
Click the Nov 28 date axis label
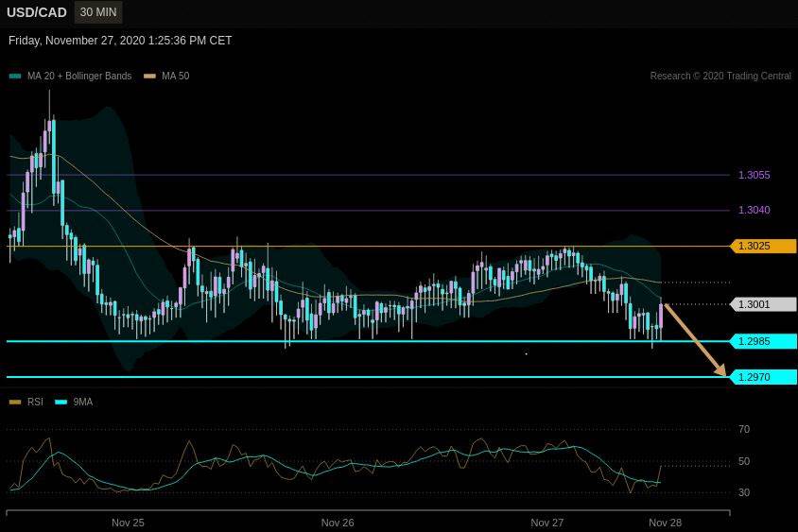pyautogui.click(x=666, y=523)
